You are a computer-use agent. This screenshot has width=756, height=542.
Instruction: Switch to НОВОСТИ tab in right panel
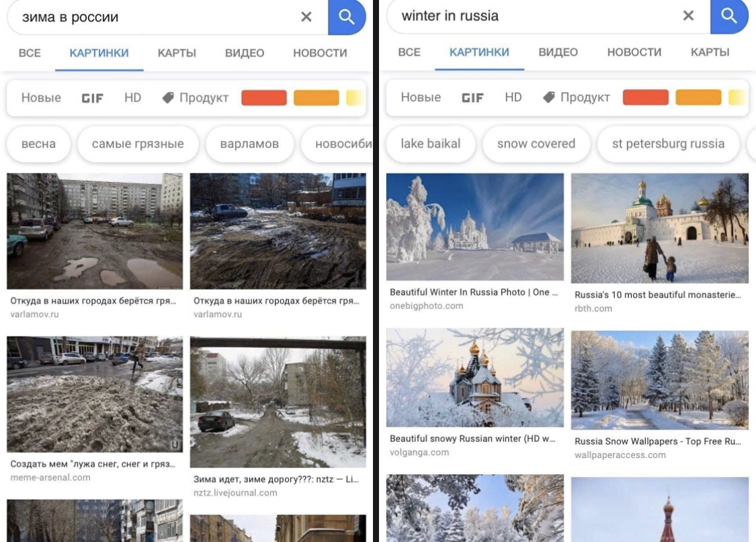[x=634, y=52]
